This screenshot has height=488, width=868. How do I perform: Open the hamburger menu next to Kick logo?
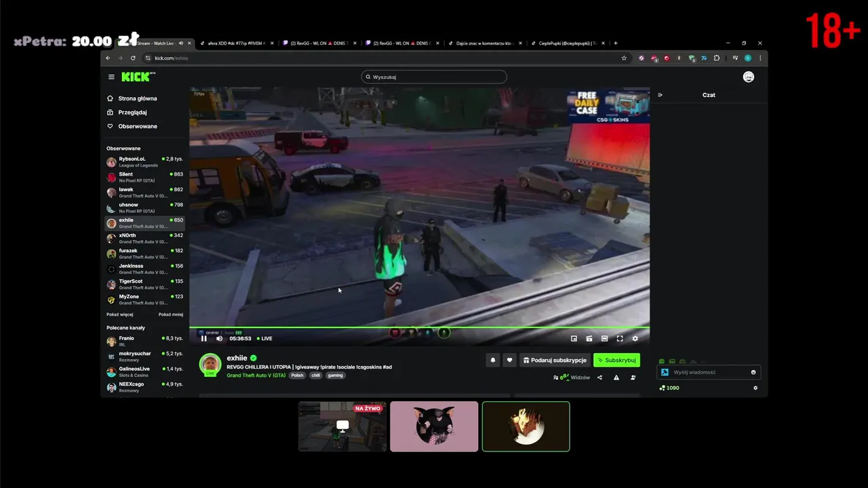pos(111,77)
